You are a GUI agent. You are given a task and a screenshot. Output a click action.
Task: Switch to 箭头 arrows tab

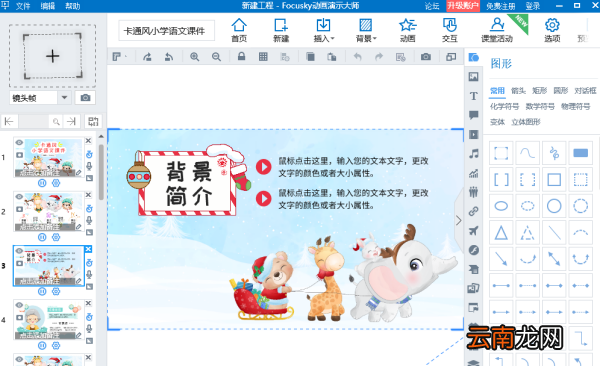[x=518, y=91]
